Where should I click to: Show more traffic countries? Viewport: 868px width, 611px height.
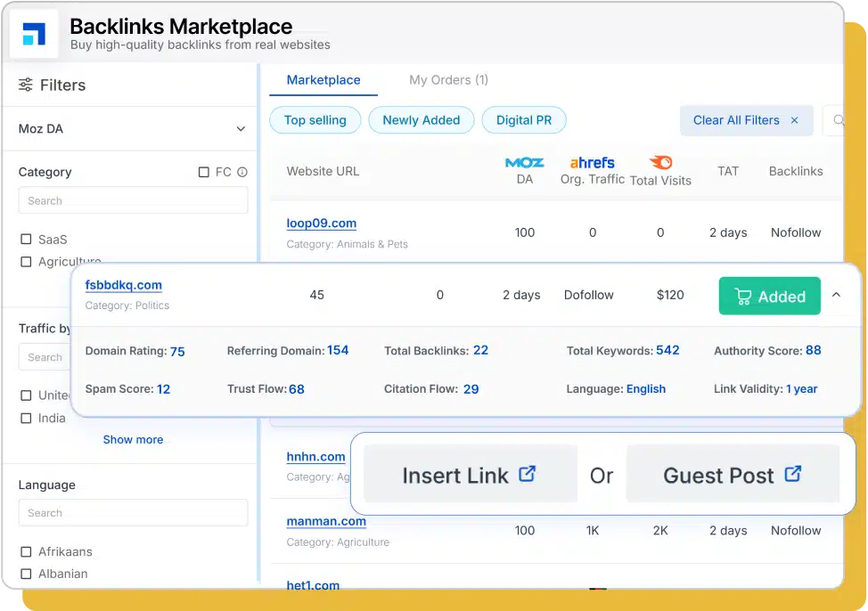[x=133, y=439]
